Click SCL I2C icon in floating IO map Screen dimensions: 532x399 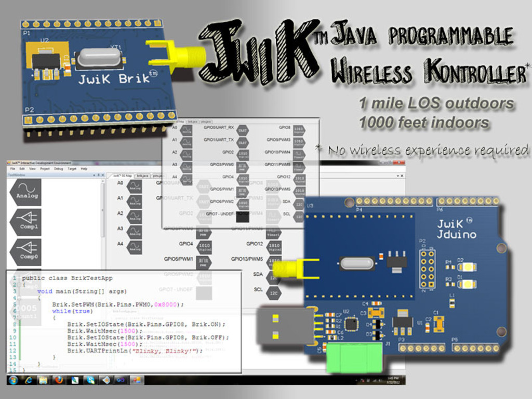pos(299,217)
